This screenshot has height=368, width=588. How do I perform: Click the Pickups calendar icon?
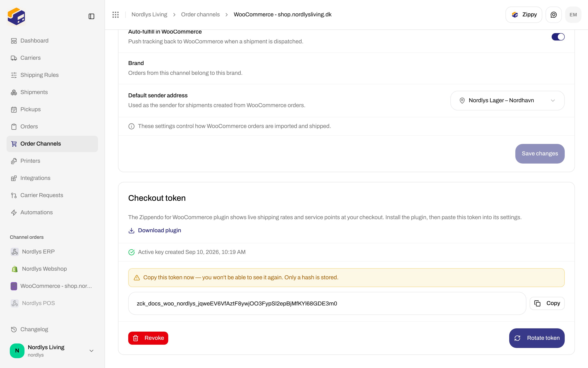click(x=14, y=110)
